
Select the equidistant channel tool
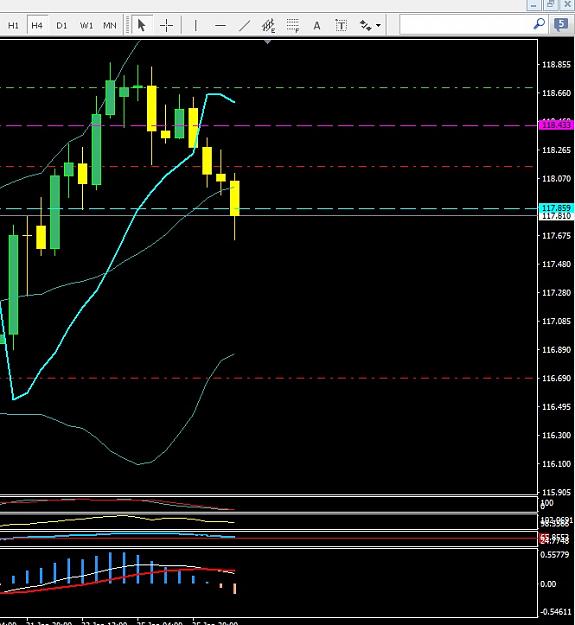pyautogui.click(x=268, y=26)
